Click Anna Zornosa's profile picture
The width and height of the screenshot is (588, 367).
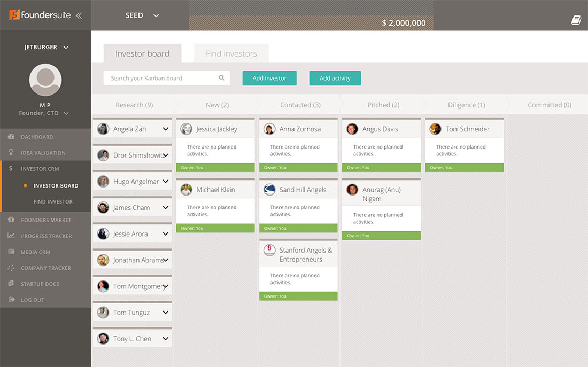(x=269, y=128)
